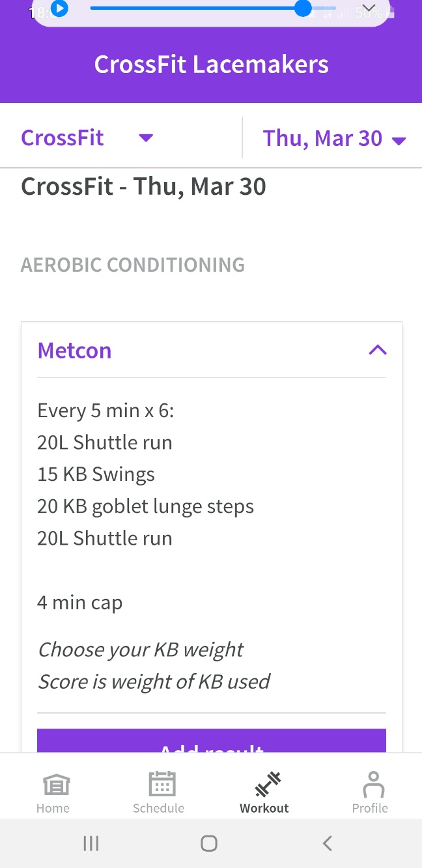Collapse the overlay using its down chevron
Viewport: 422px width, 868px height.
[369, 8]
